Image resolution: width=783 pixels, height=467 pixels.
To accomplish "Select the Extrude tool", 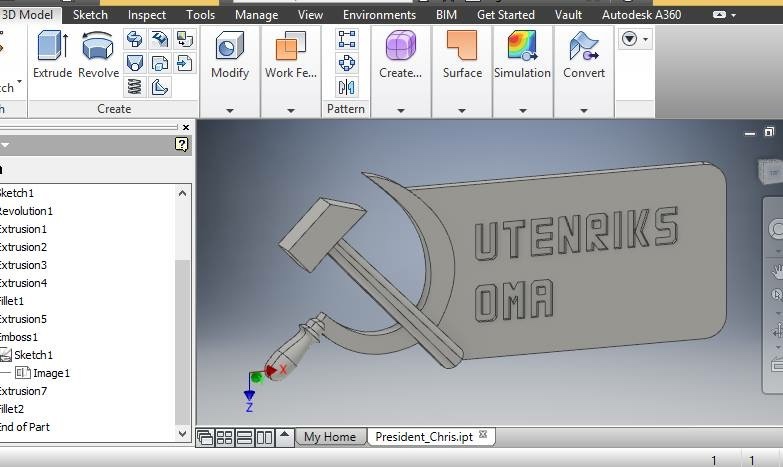I will coord(52,54).
